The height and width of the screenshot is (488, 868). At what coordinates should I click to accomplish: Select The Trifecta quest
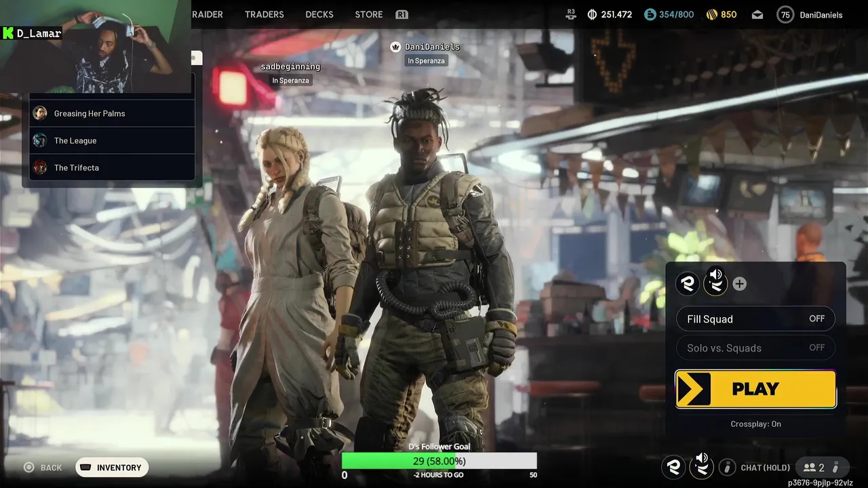tap(112, 167)
